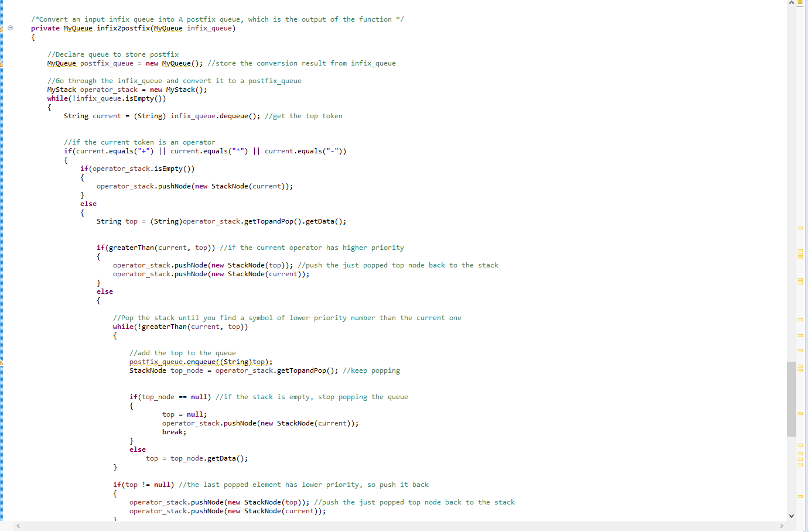Click the left arrow of the horizontal scrollbar
Image resolution: width=810 pixels, height=532 pixels.
click(17, 526)
